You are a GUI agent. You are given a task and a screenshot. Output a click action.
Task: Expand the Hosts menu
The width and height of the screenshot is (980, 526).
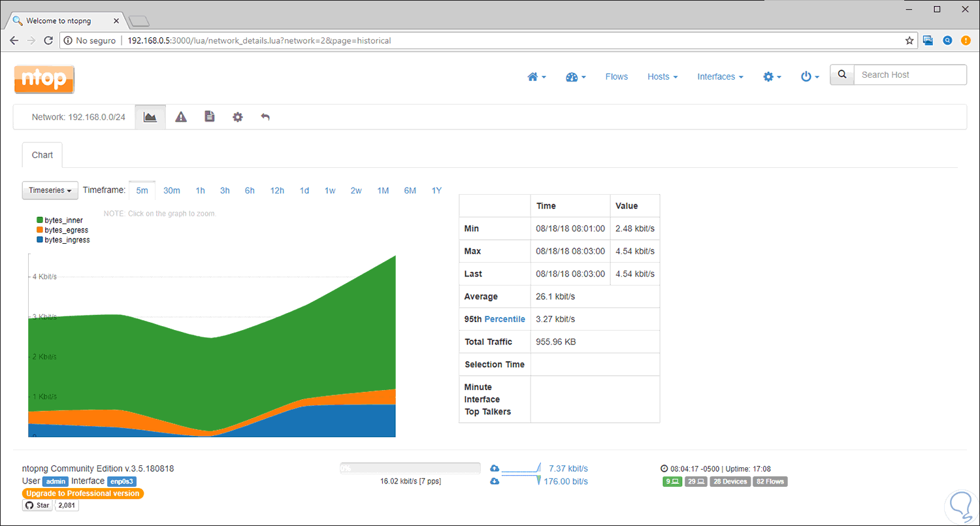662,76
